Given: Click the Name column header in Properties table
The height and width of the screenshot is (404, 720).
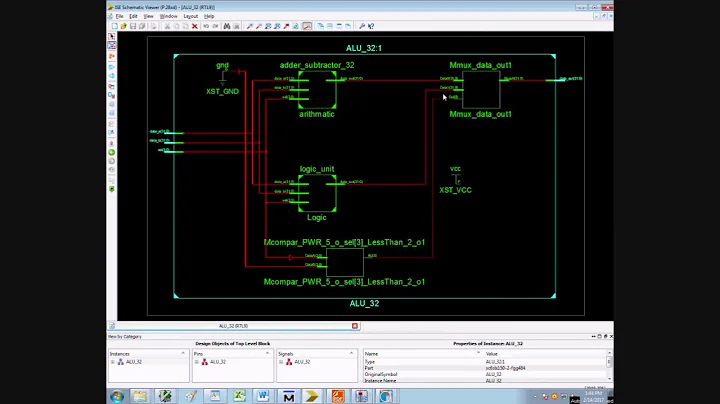Looking at the screenshot, I should [x=422, y=354].
